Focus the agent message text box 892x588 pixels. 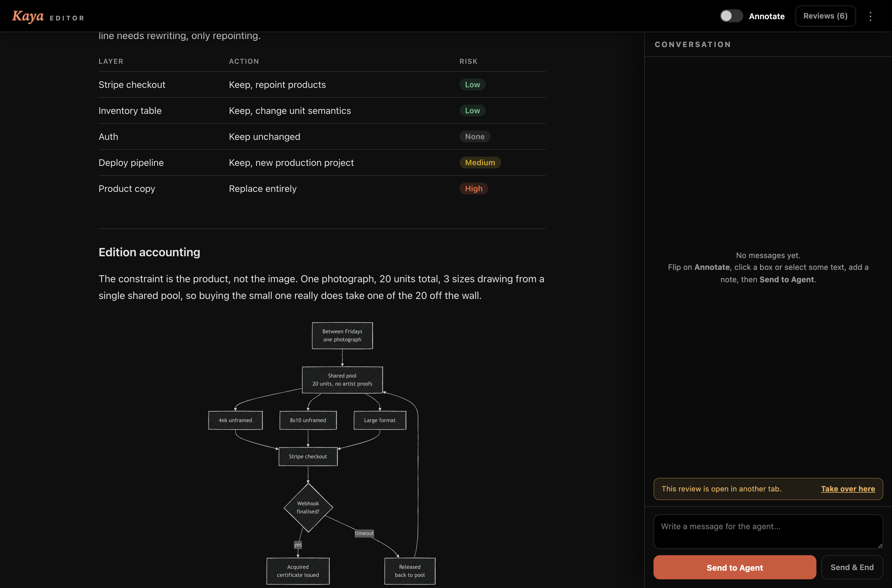(768, 531)
